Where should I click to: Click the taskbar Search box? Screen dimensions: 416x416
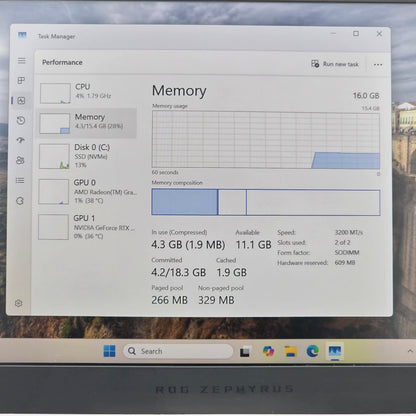pos(178,351)
